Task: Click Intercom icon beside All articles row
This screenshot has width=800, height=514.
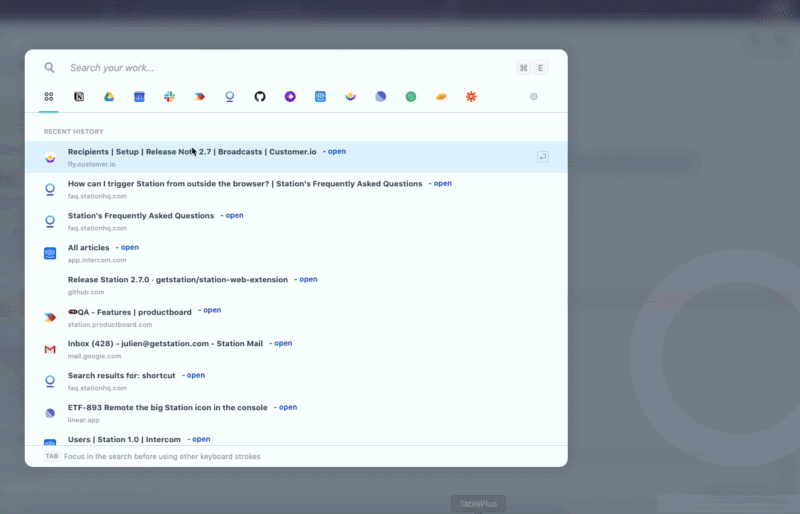Action: point(50,253)
